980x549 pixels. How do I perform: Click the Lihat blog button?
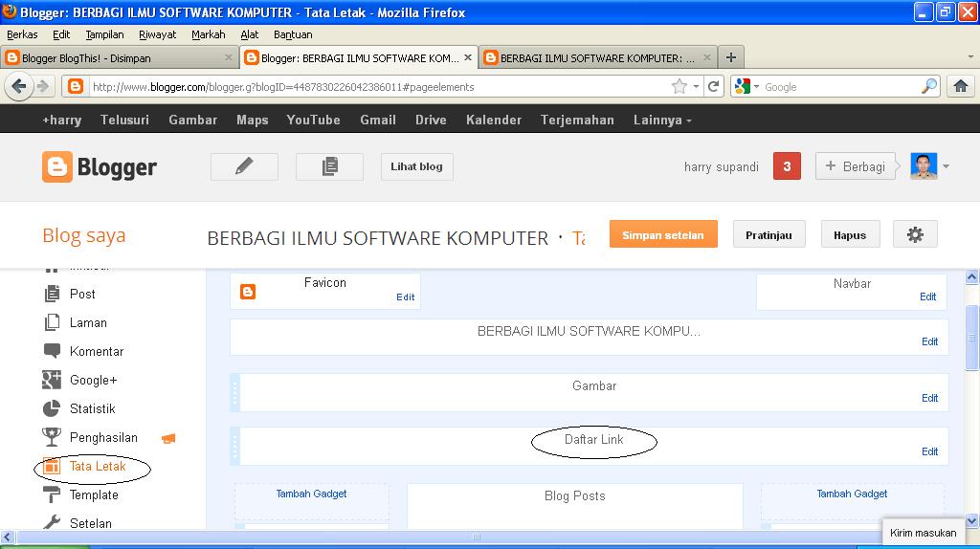coord(417,166)
